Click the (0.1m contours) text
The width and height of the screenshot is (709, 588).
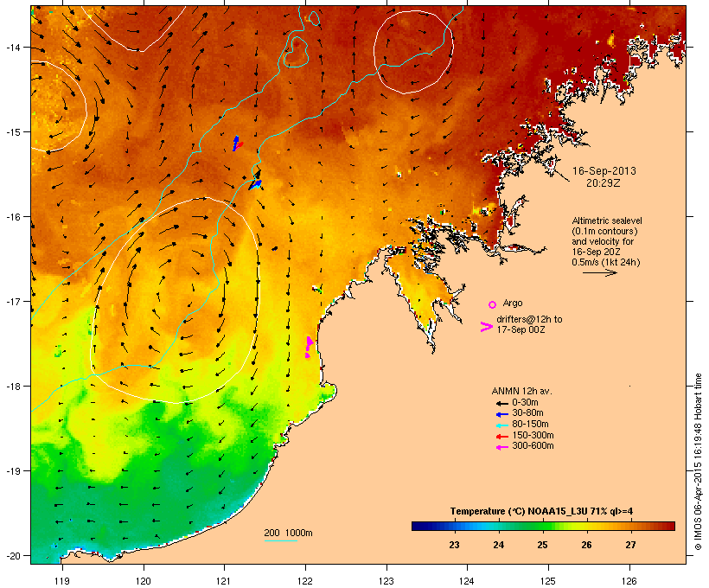605,231
